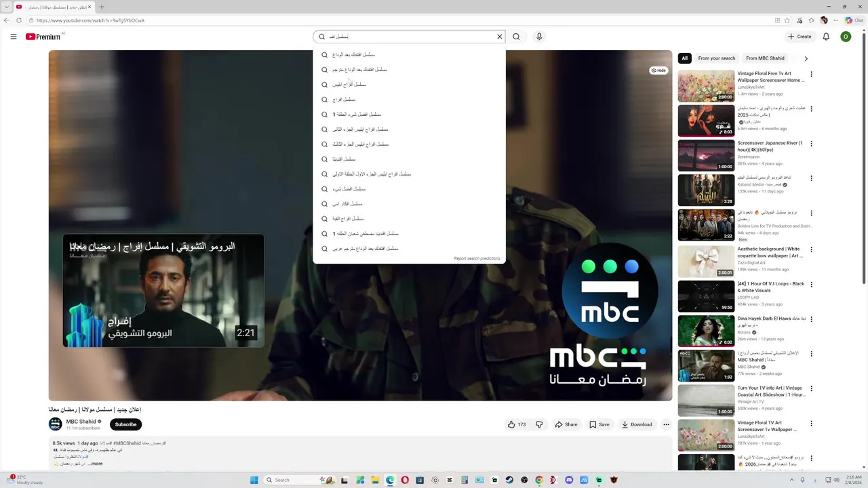
Task: Open Steam from the taskbar
Action: pyautogui.click(x=509, y=480)
